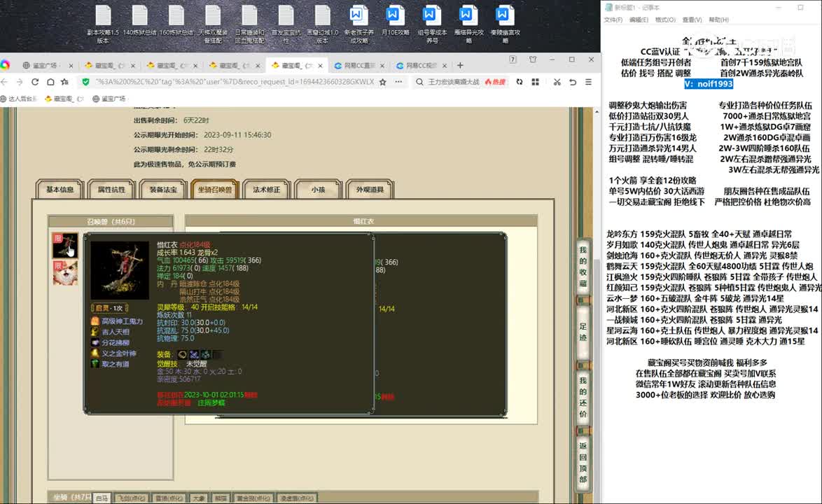This screenshot has width=822, height=504.
Task: Click the 雁塔异光攻略 WPS document
Action: pyautogui.click(x=468, y=24)
